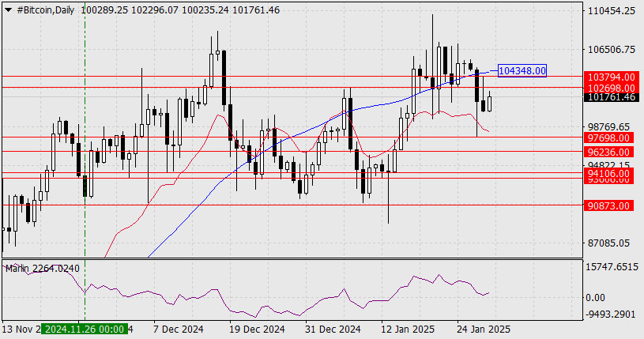Screen dimensions: 644x339
Task: Select the 96236.00 red level label
Action: point(608,152)
